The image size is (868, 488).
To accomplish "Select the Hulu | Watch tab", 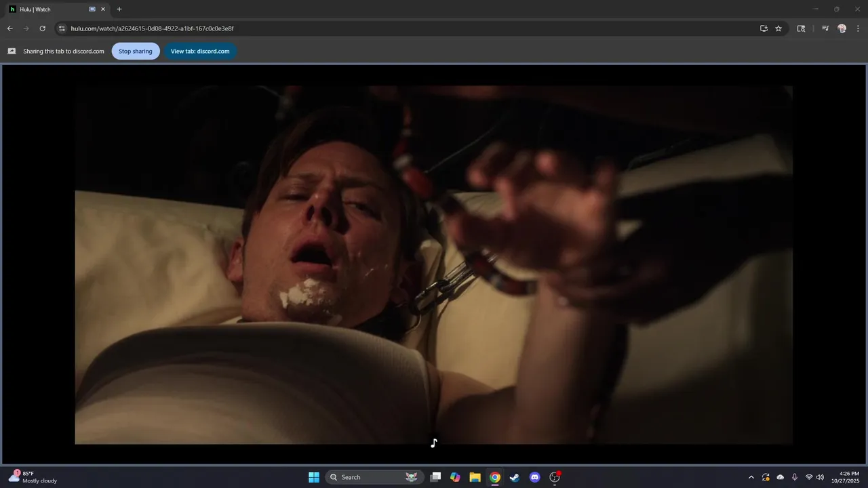I will [58, 9].
